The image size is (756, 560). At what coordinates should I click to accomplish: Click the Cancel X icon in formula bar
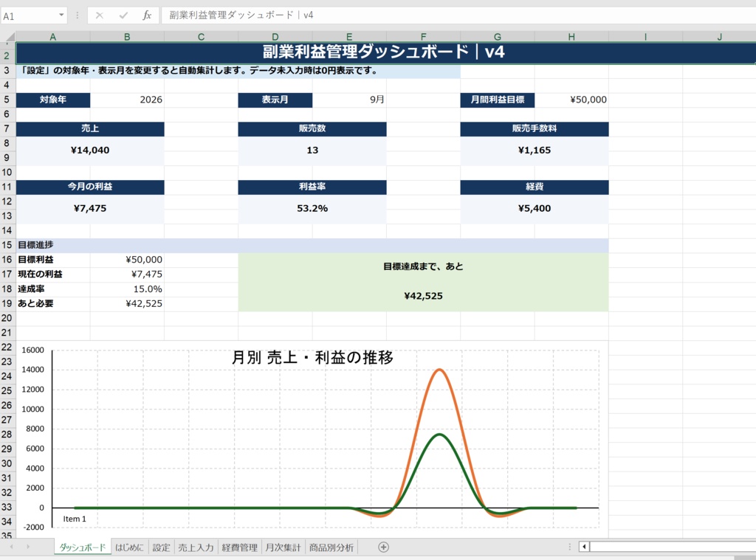(x=100, y=15)
